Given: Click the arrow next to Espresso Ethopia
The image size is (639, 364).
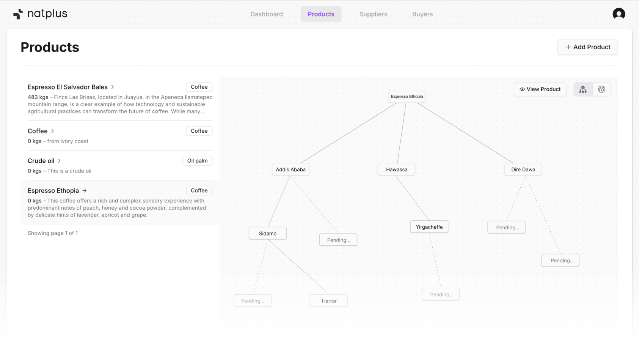Looking at the screenshot, I should click(85, 191).
